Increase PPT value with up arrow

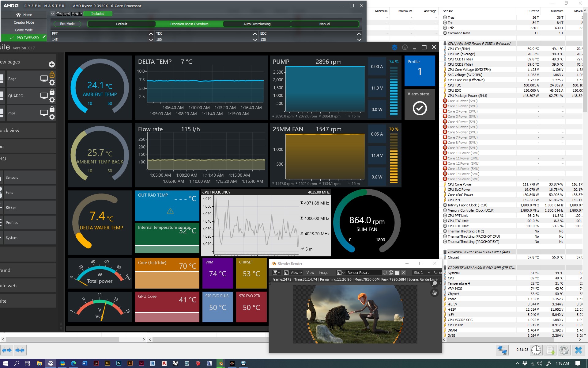[x=151, y=34]
